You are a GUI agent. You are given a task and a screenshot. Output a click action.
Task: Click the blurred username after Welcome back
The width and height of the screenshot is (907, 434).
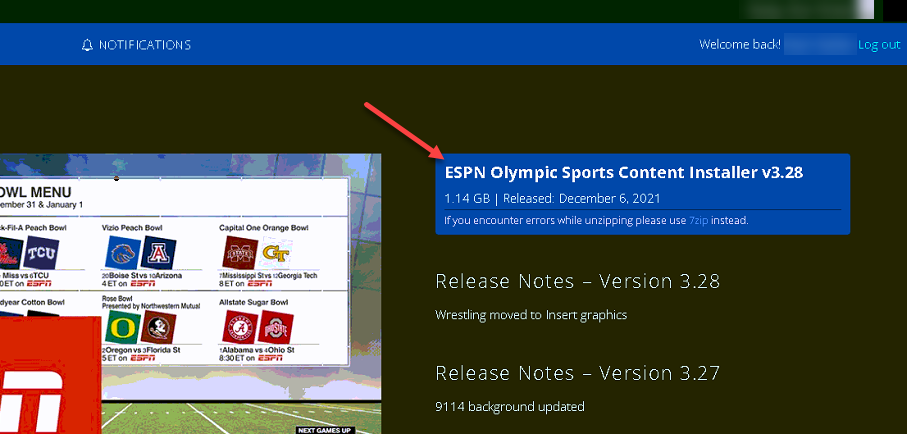coord(818,45)
